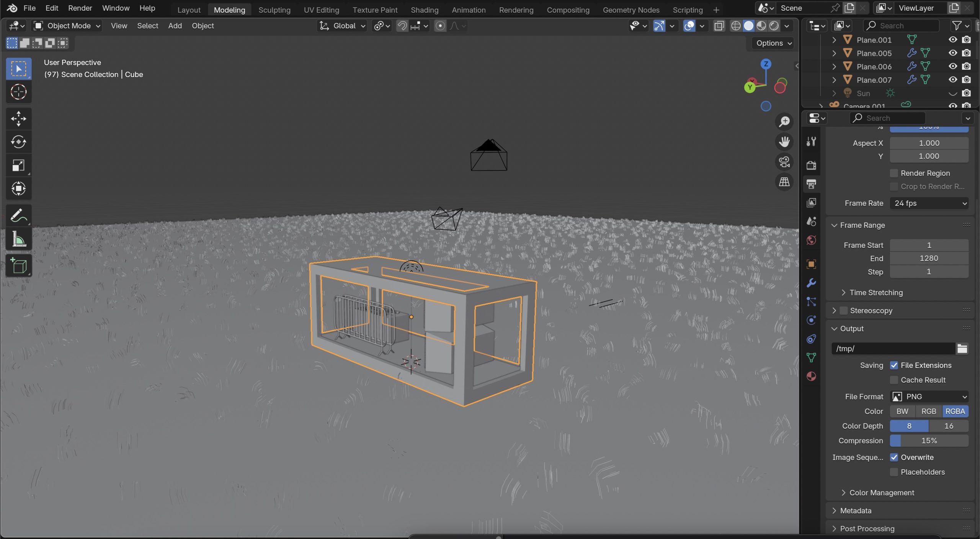Activate the Annotate pencil tool

click(18, 216)
